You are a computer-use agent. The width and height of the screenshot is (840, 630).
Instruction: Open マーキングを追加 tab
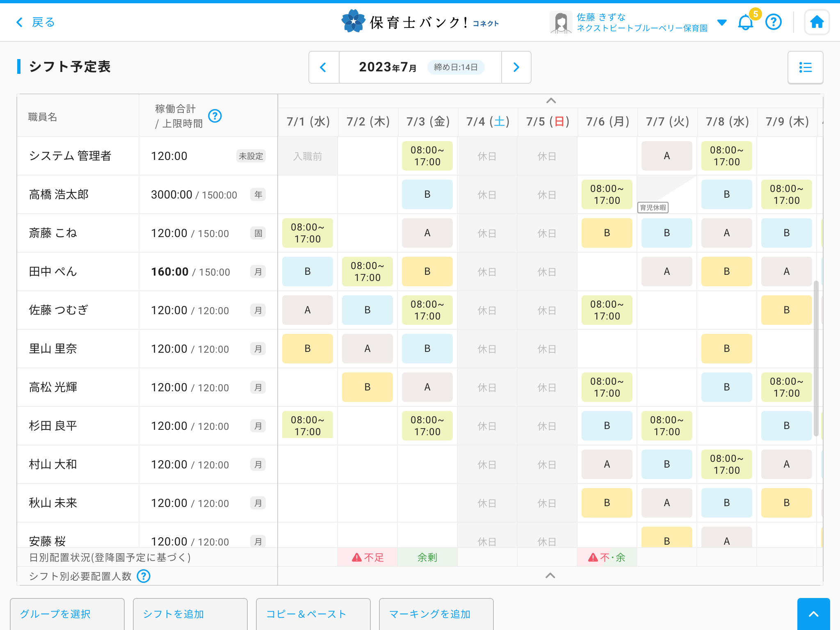436,614
